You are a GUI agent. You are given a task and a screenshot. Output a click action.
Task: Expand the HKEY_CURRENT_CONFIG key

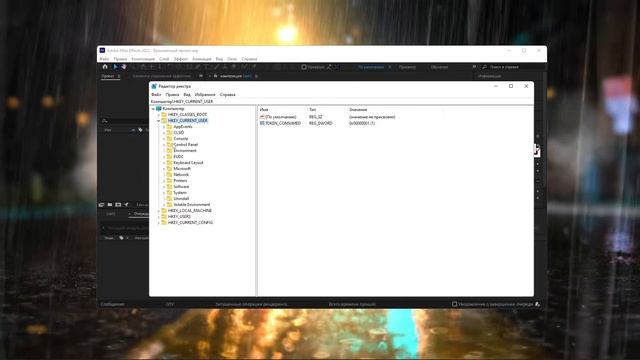[158, 222]
